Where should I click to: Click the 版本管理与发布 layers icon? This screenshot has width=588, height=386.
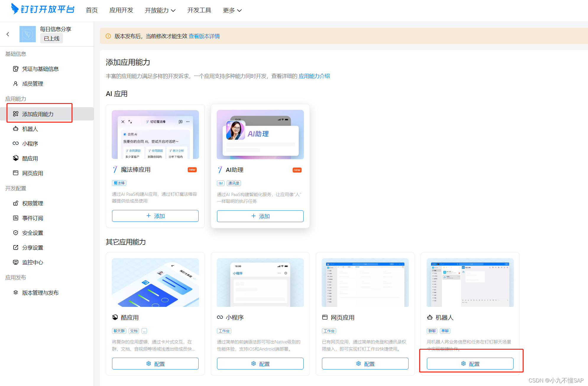click(x=16, y=292)
